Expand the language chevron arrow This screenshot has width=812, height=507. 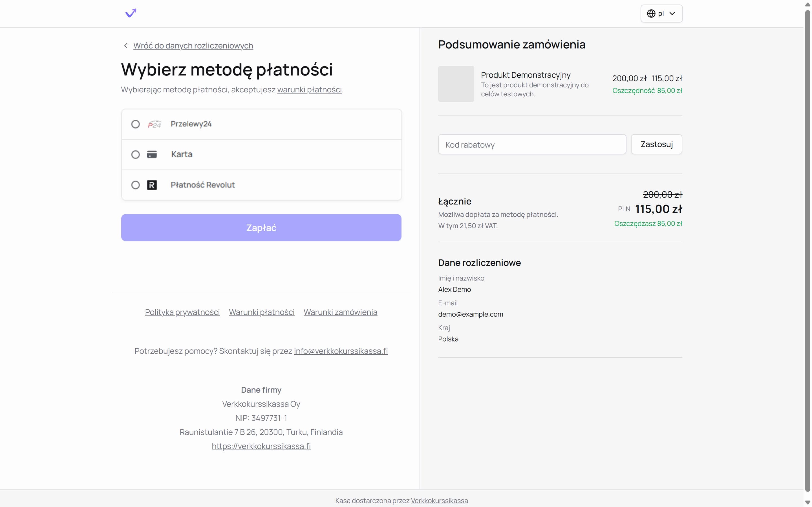click(672, 14)
